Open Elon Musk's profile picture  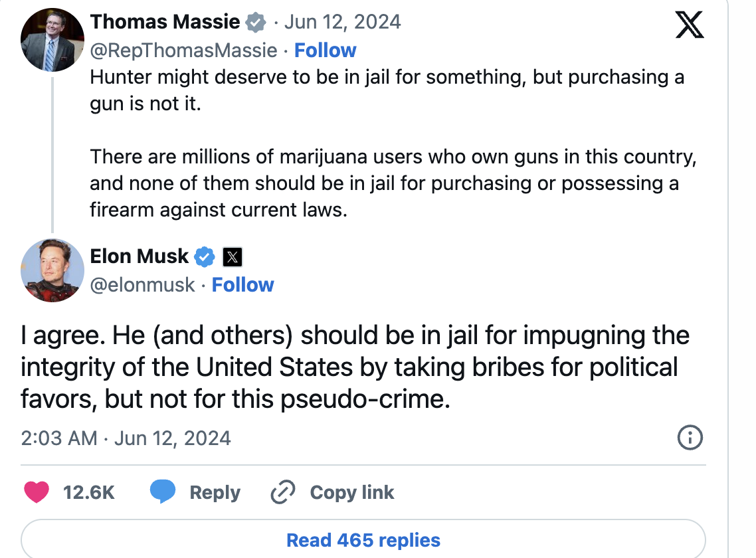[52, 270]
